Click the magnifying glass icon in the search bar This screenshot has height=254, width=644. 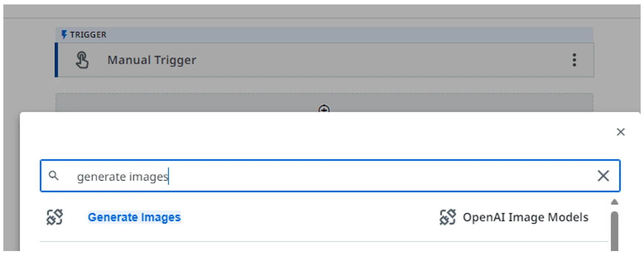coord(55,176)
